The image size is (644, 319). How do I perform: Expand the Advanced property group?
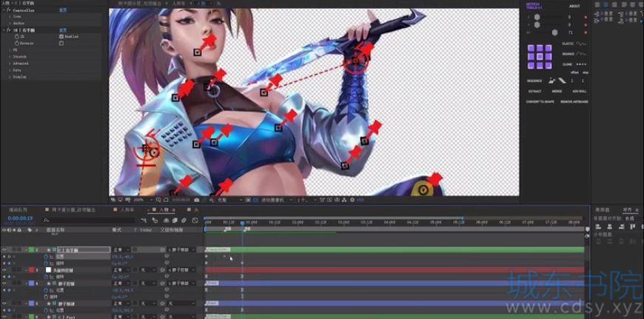[10, 64]
